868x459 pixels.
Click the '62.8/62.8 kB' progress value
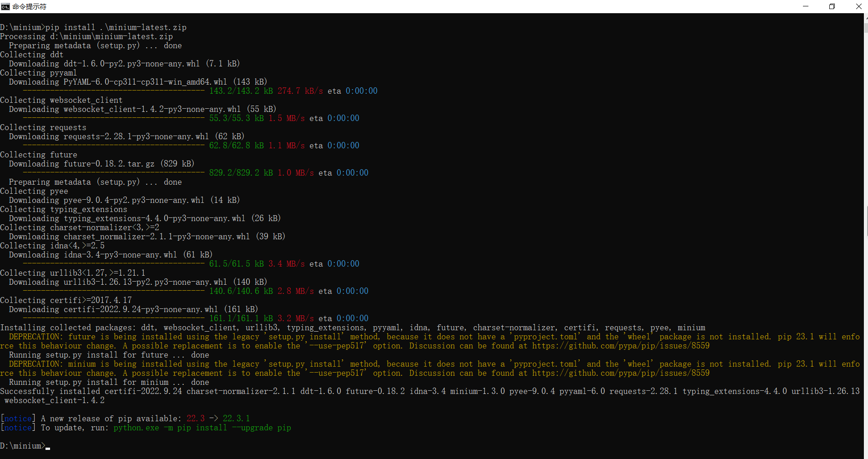237,146
